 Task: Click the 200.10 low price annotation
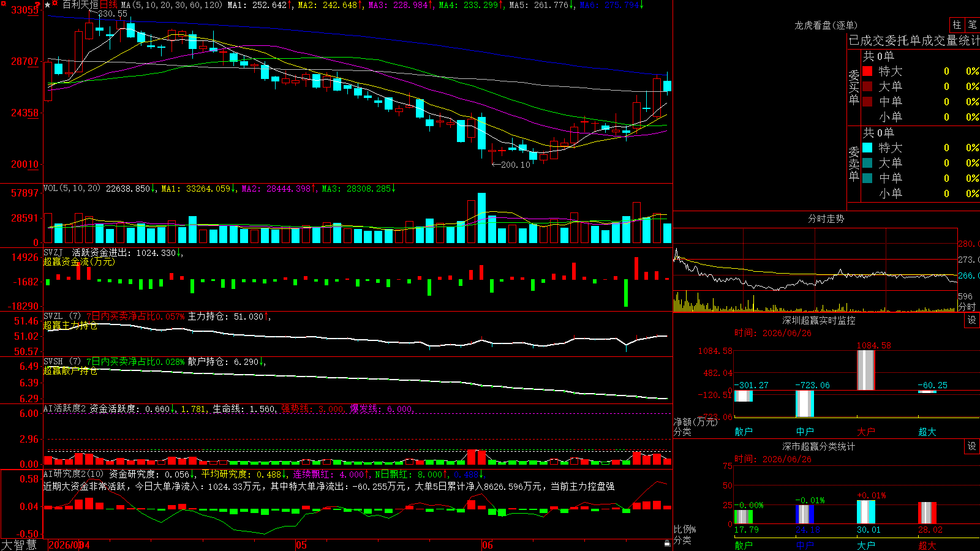pyautogui.click(x=516, y=165)
